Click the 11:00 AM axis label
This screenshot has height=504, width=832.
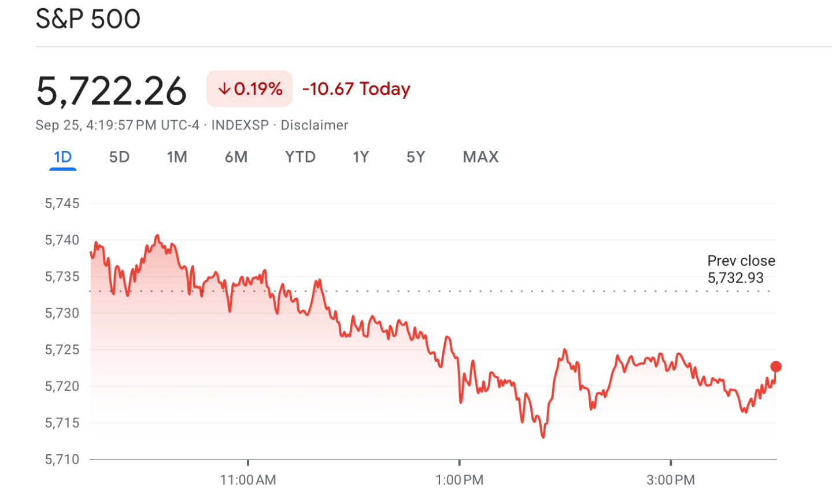pos(249,480)
